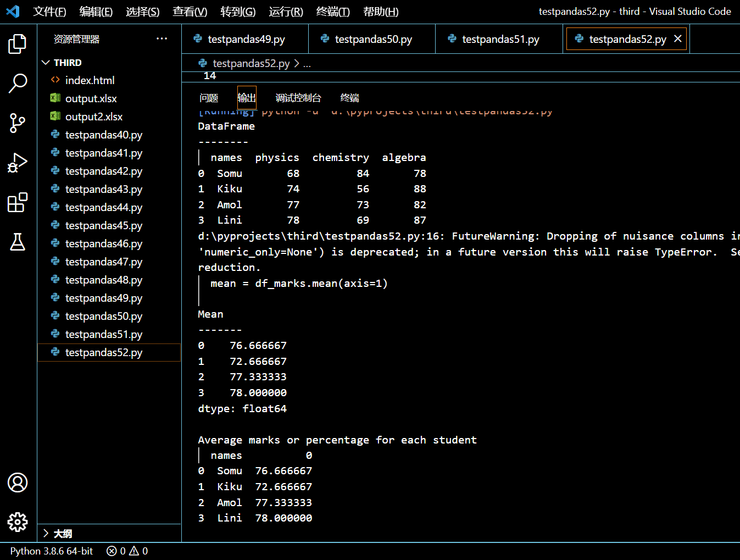Viewport: 740px width, 560px height.
Task: Open the Manage gear icon
Action: point(18,522)
